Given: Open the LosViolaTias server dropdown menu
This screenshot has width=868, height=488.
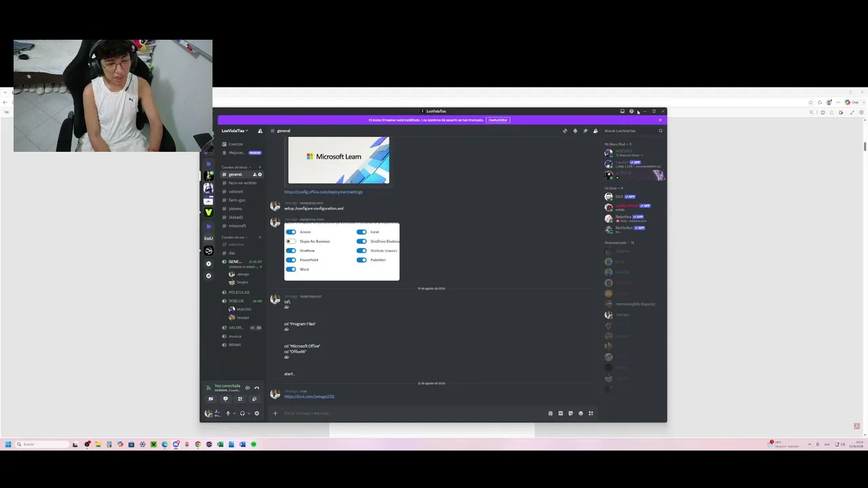Looking at the screenshot, I should pos(235,131).
